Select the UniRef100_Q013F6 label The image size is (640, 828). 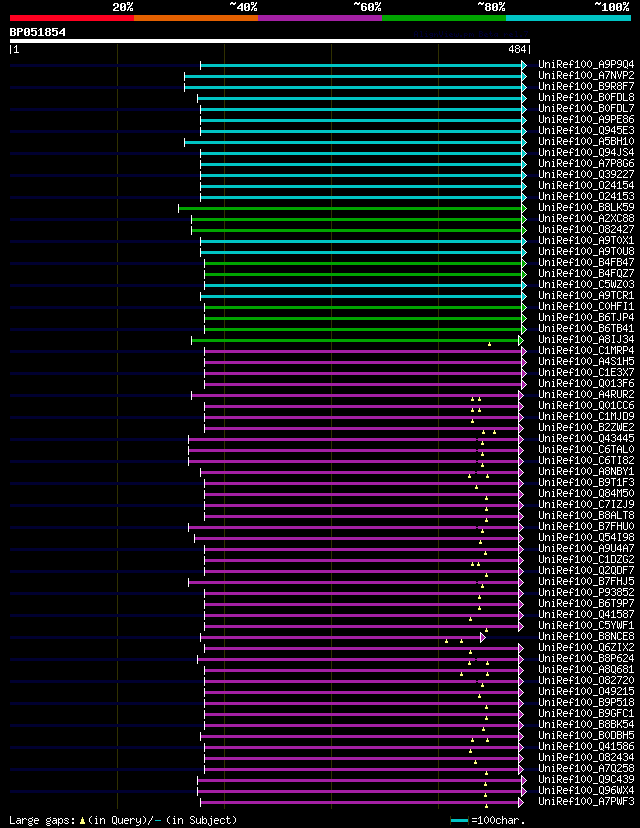coord(586,384)
